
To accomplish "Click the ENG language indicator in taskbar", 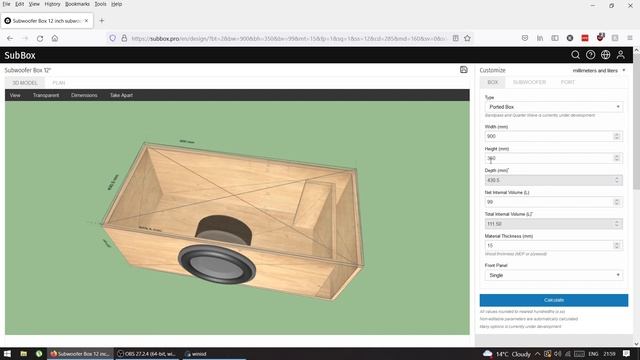I will click(593, 353).
